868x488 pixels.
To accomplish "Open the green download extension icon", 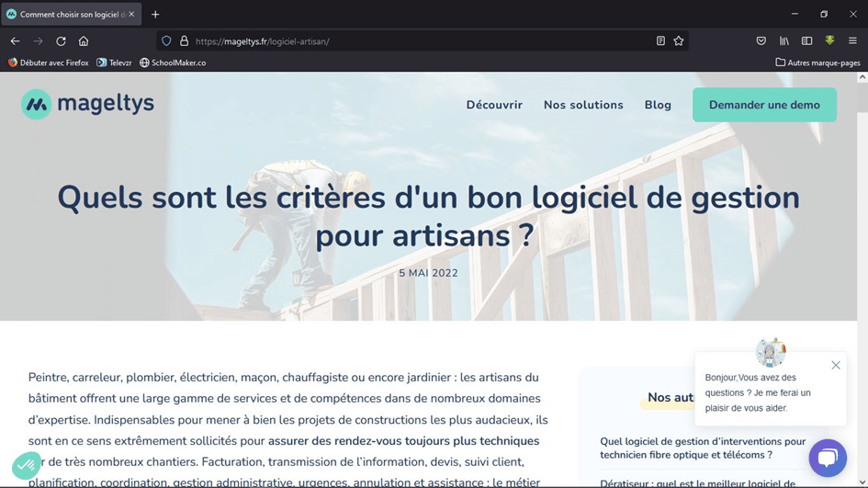I will 829,40.
